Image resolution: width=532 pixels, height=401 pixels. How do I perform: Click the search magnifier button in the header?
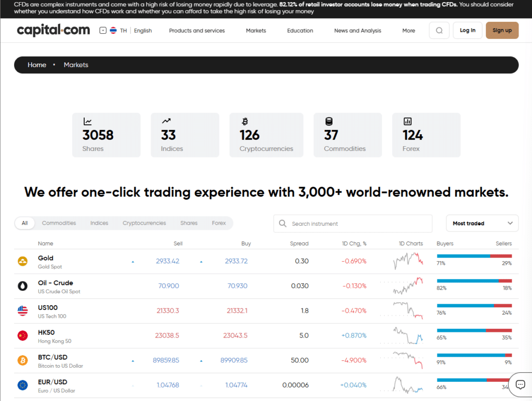click(x=439, y=31)
